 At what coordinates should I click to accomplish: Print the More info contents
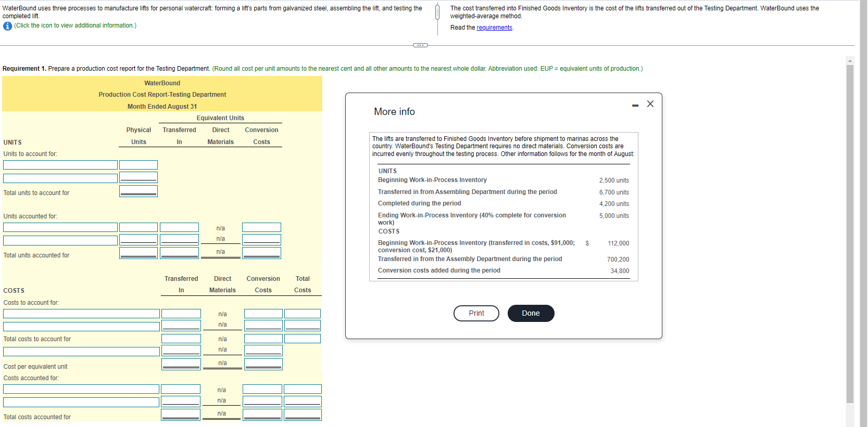476,313
